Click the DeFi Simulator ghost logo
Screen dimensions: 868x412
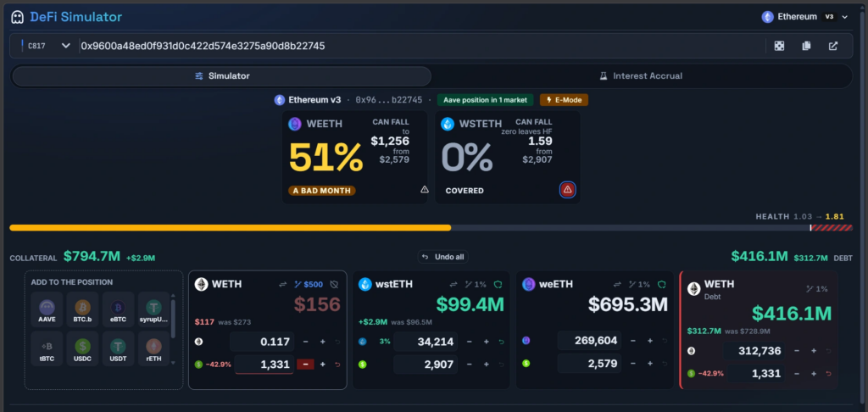(18, 17)
